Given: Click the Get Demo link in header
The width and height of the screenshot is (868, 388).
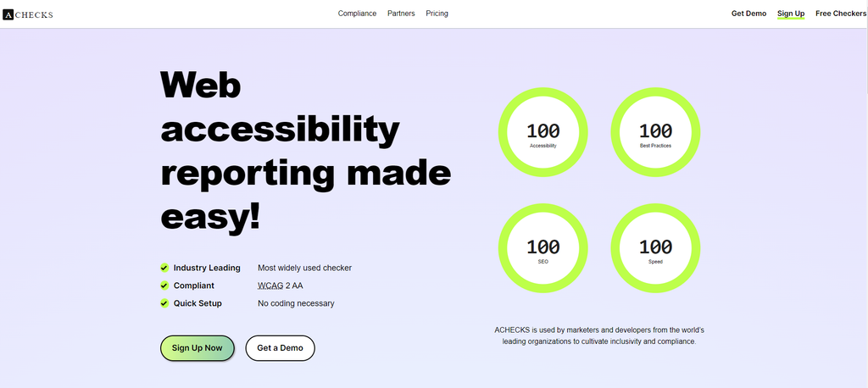Looking at the screenshot, I should point(748,14).
